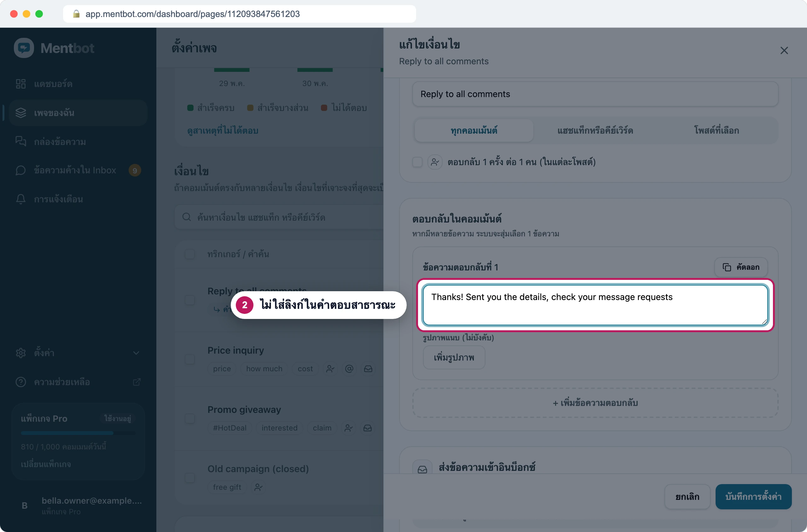Screen dimensions: 807x532
Task: Click the condition name field Reply to all comments
Action: (595, 94)
